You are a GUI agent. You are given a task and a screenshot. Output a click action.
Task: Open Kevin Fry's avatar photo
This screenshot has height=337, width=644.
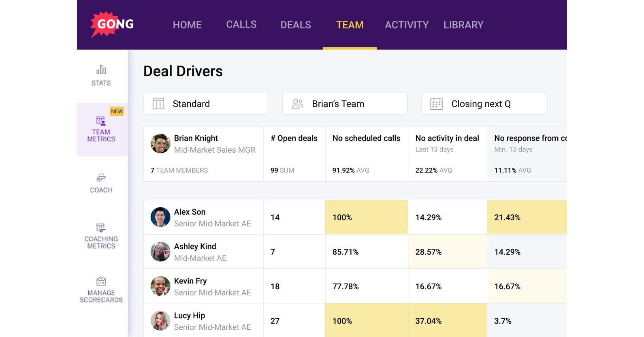160,286
